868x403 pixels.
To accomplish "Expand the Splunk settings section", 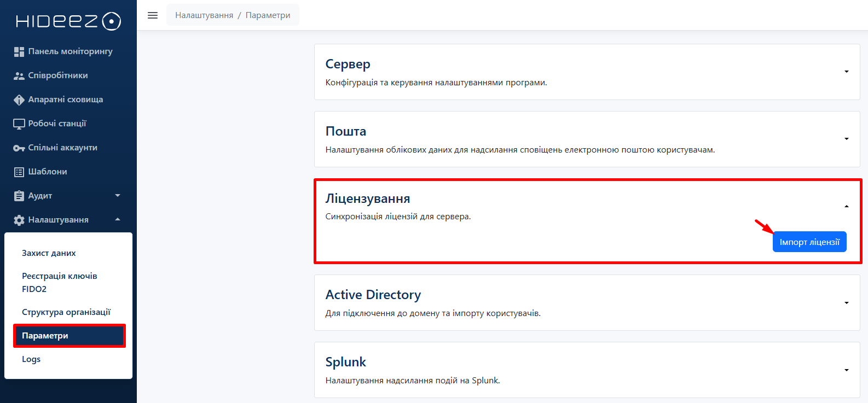I will tap(846, 370).
